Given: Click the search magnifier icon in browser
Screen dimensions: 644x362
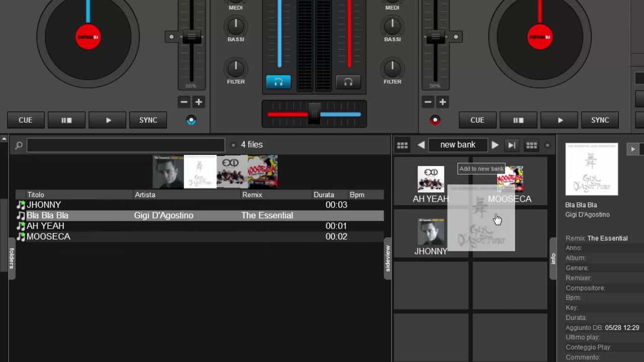Looking at the screenshot, I should click(19, 145).
